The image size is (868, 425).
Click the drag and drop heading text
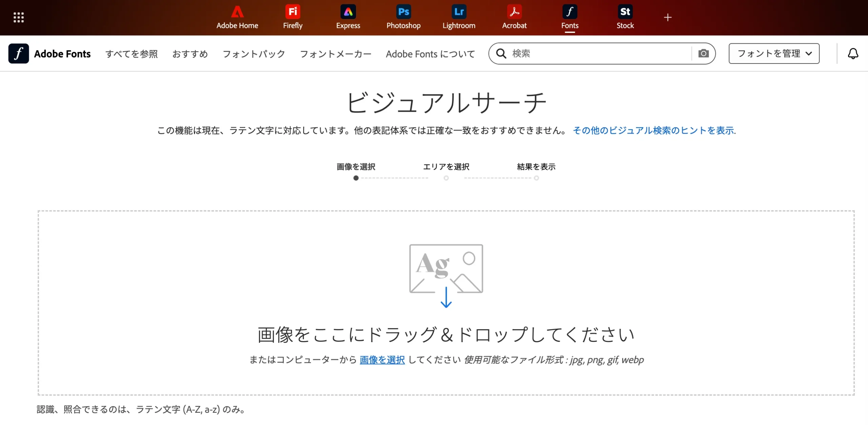446,335
